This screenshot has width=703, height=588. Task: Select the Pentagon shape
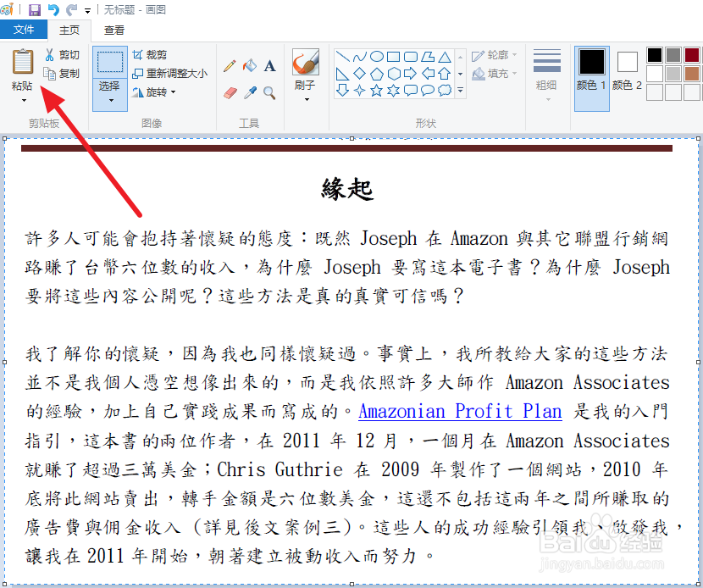377,74
